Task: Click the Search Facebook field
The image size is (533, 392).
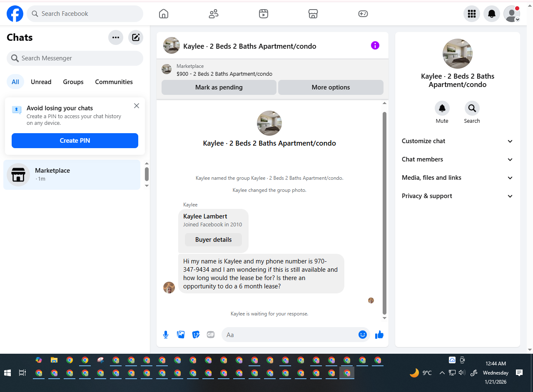Action: tap(85, 14)
